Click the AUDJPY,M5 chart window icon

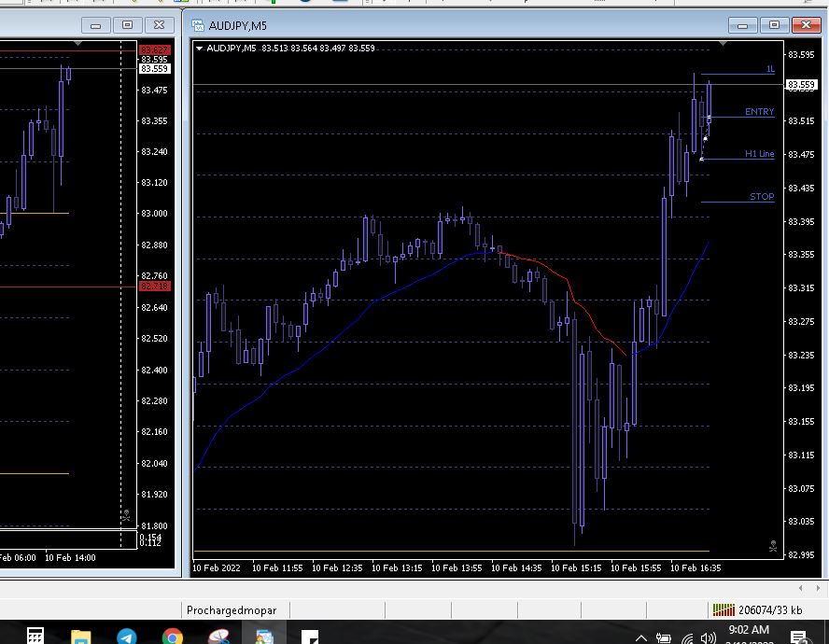click(x=198, y=25)
